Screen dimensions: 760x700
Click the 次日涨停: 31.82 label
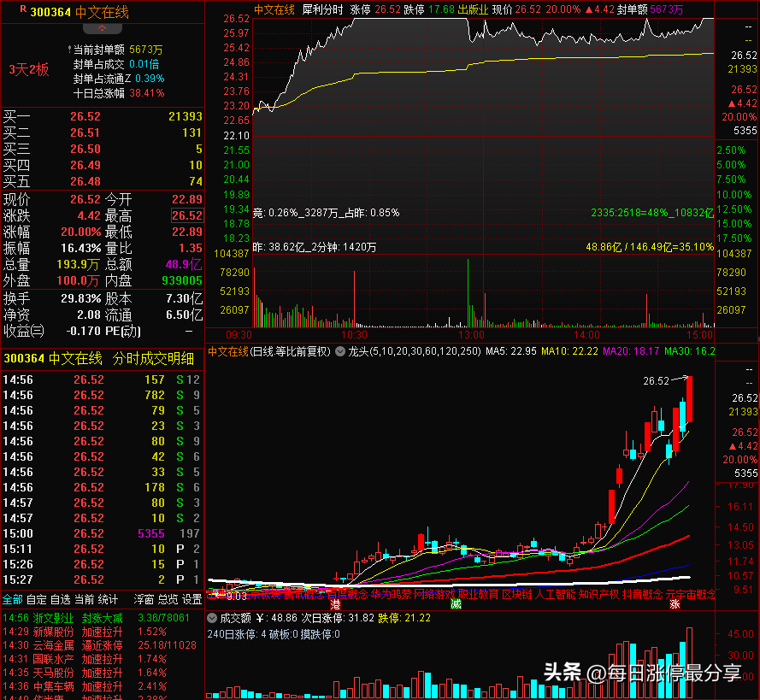(x=338, y=618)
